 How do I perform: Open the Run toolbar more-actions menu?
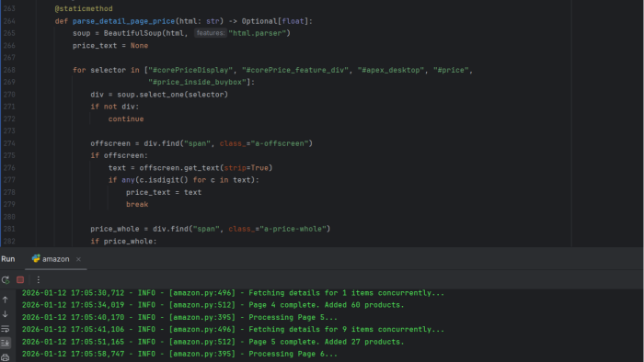pos(39,280)
